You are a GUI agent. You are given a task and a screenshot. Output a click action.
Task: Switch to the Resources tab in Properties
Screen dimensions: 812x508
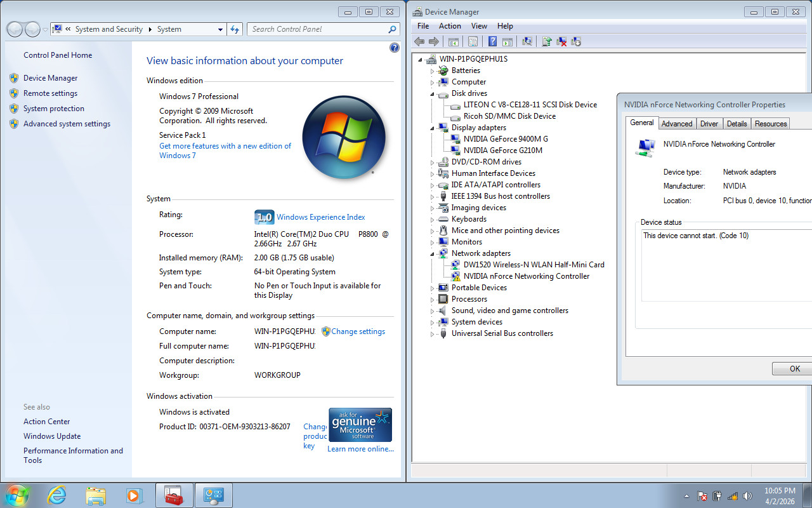(x=771, y=124)
